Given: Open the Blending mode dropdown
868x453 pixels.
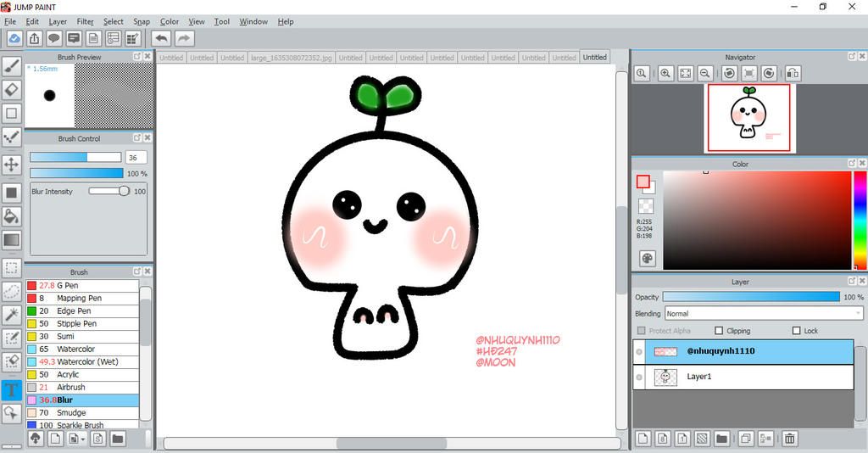Looking at the screenshot, I should tap(764, 313).
